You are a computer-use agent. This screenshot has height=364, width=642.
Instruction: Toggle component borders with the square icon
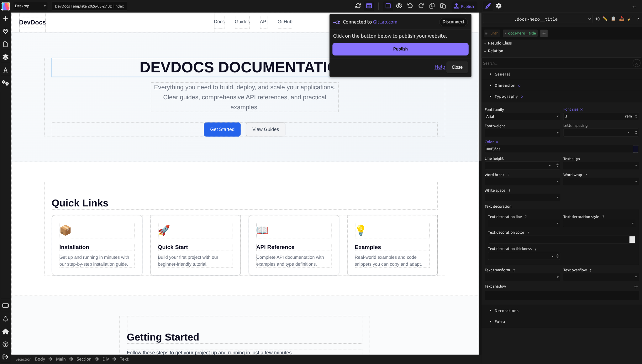coord(388,6)
